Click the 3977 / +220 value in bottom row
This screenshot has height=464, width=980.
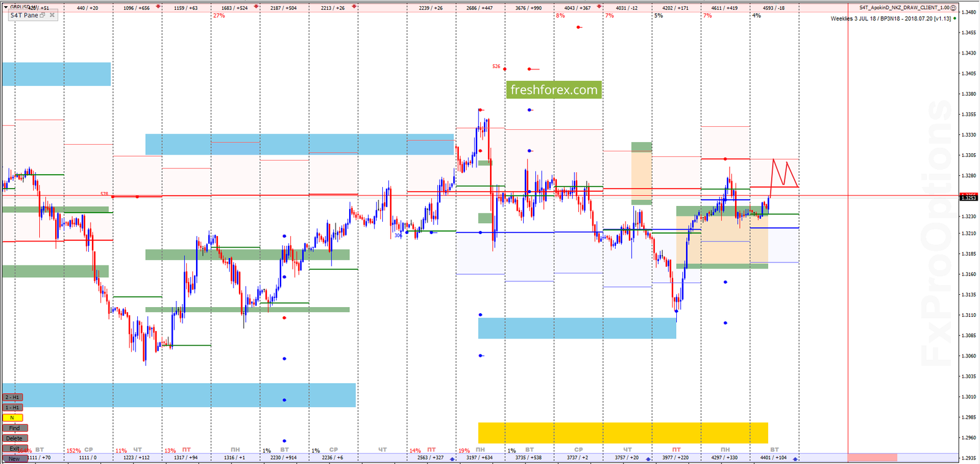pyautogui.click(x=676, y=458)
